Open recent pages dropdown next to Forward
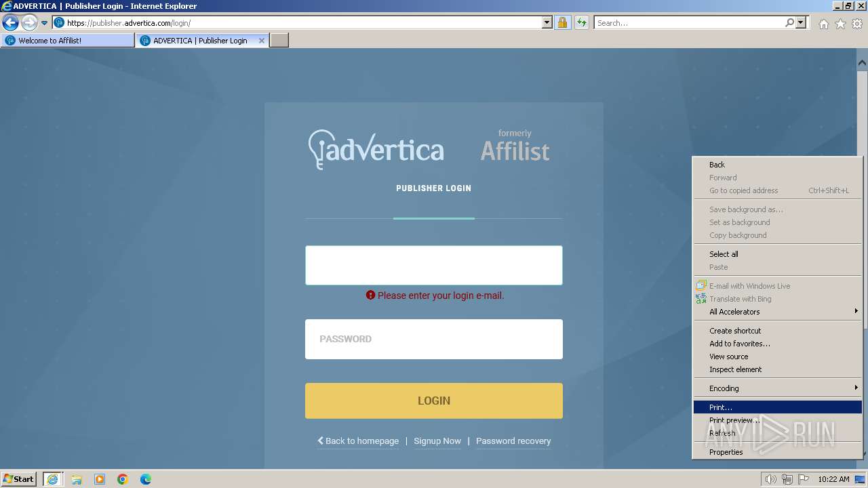The image size is (868, 488). (x=45, y=23)
